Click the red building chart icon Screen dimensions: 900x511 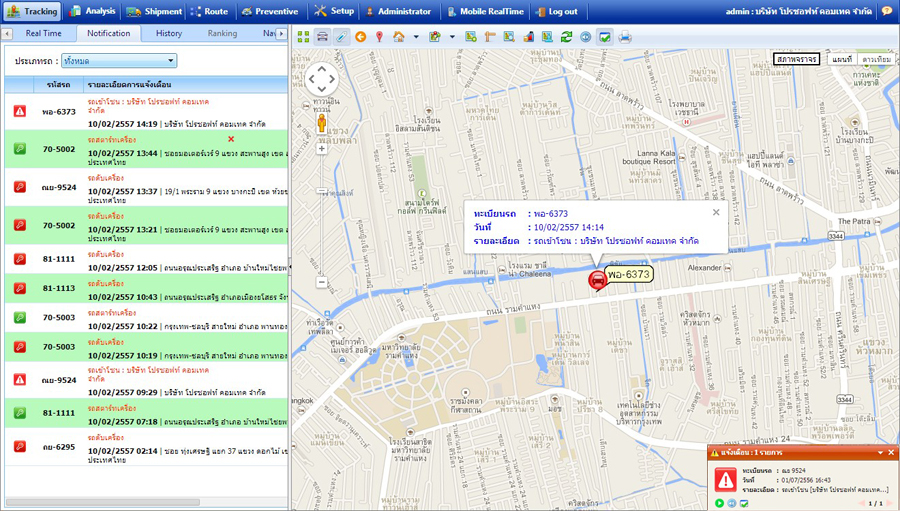click(x=528, y=37)
